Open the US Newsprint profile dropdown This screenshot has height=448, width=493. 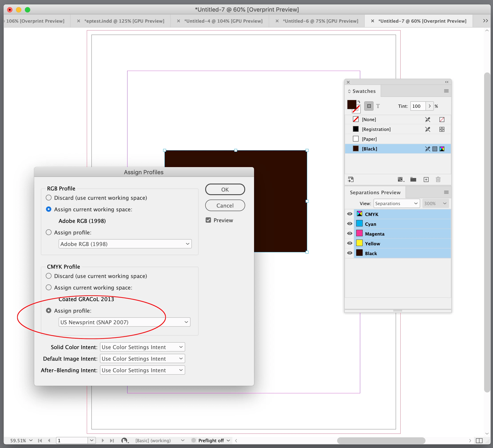point(124,322)
